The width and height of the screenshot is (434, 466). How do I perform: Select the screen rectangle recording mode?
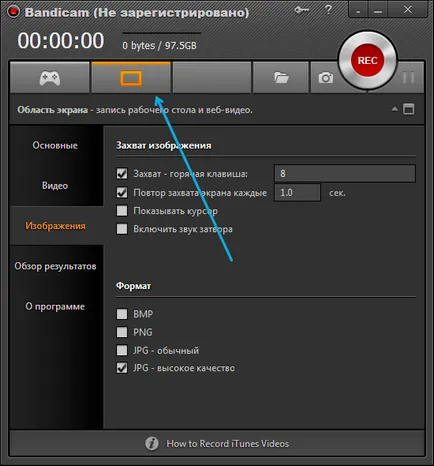coord(131,78)
